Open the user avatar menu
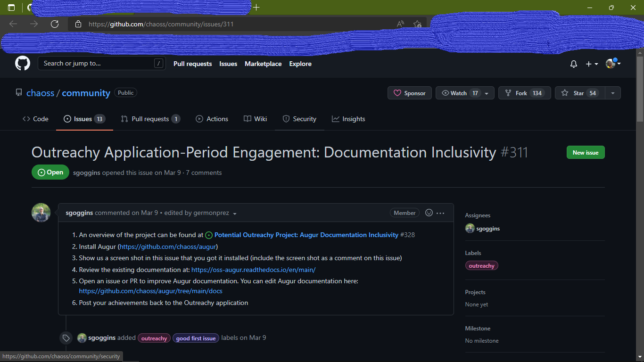The height and width of the screenshot is (362, 644). 613,64
